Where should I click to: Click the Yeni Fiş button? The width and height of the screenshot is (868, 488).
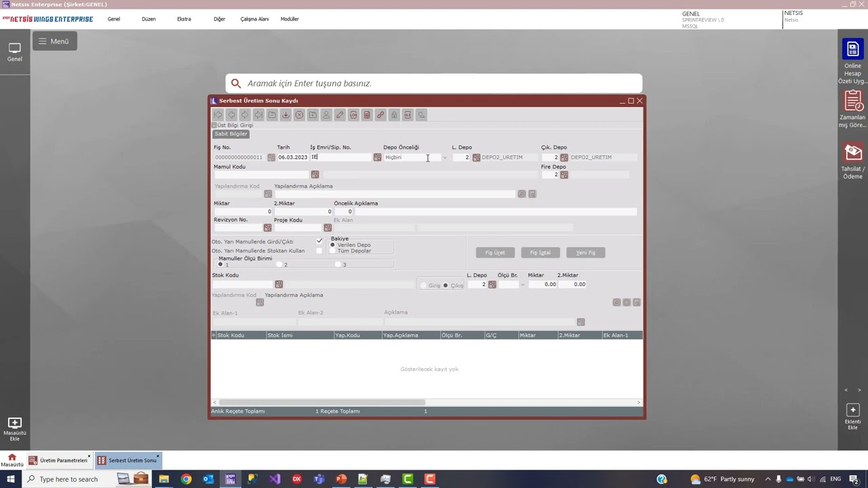pos(586,253)
